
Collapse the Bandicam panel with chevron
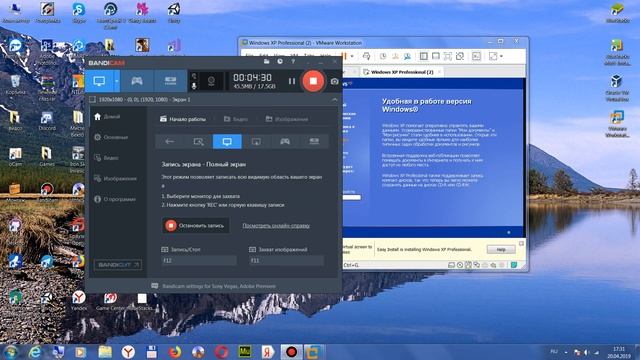335,100
